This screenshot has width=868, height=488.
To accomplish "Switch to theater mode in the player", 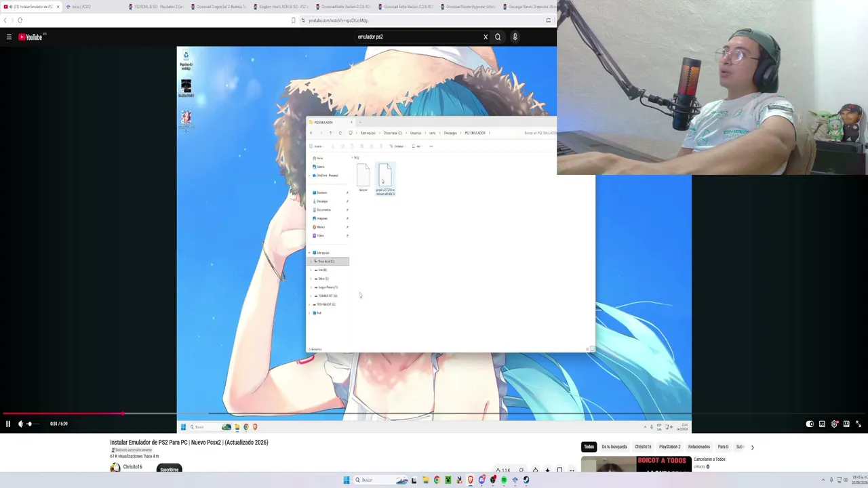I will [846, 424].
